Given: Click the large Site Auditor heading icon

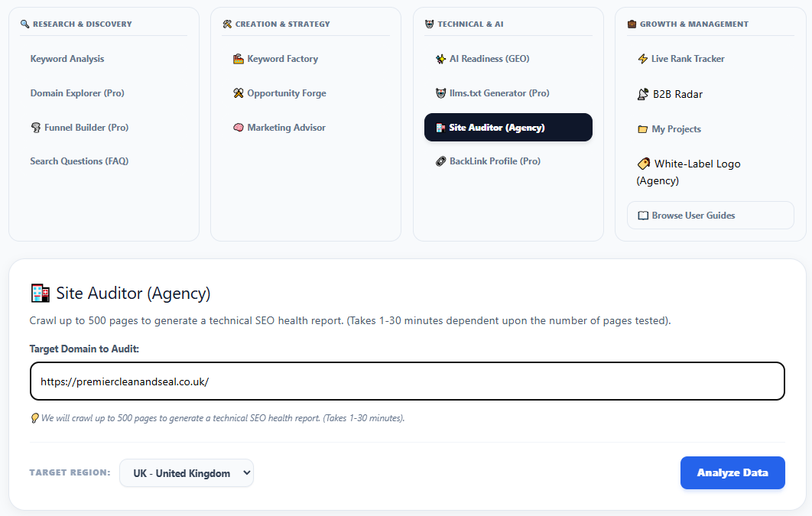Looking at the screenshot, I should 41,293.
